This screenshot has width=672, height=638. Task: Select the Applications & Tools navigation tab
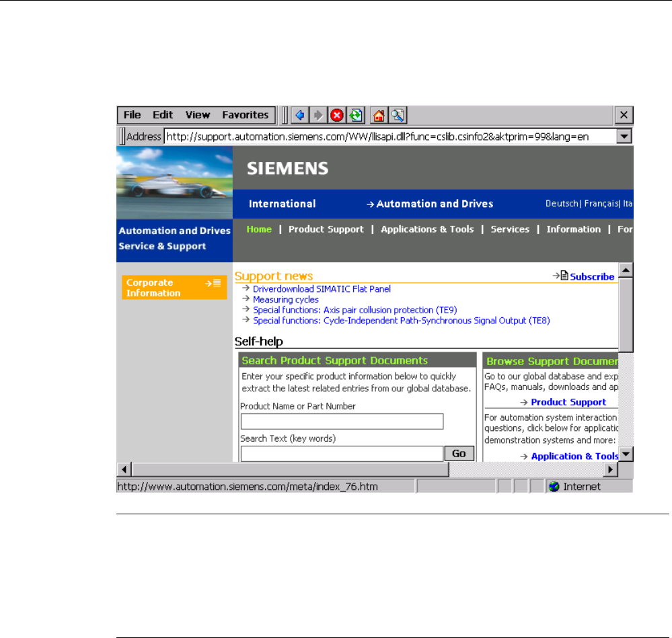pos(427,229)
